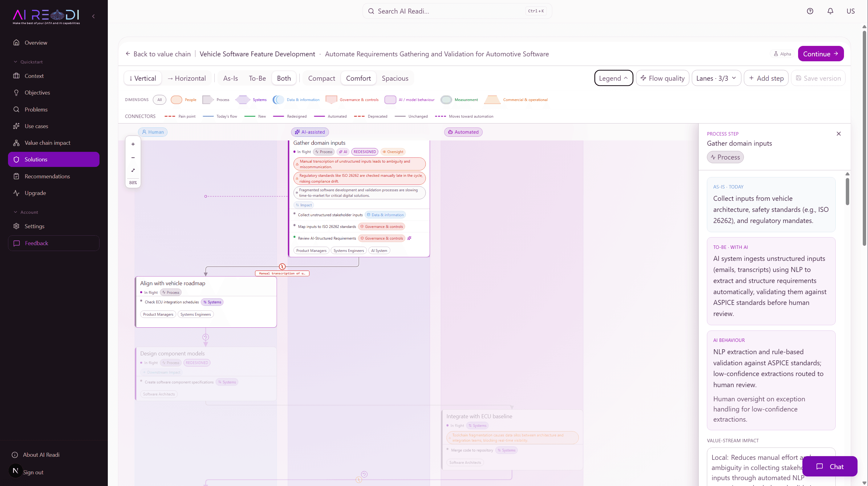Go to Overview in the sidebar
The image size is (868, 486).
[x=54, y=43]
